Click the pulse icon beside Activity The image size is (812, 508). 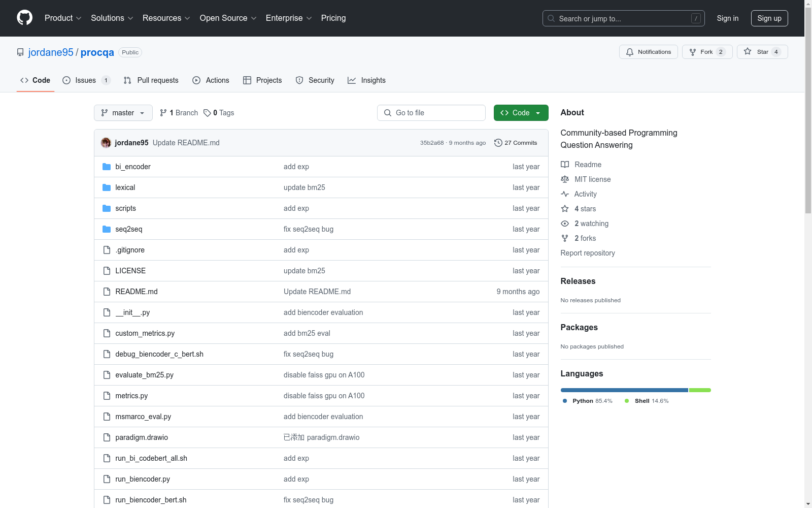(x=565, y=194)
